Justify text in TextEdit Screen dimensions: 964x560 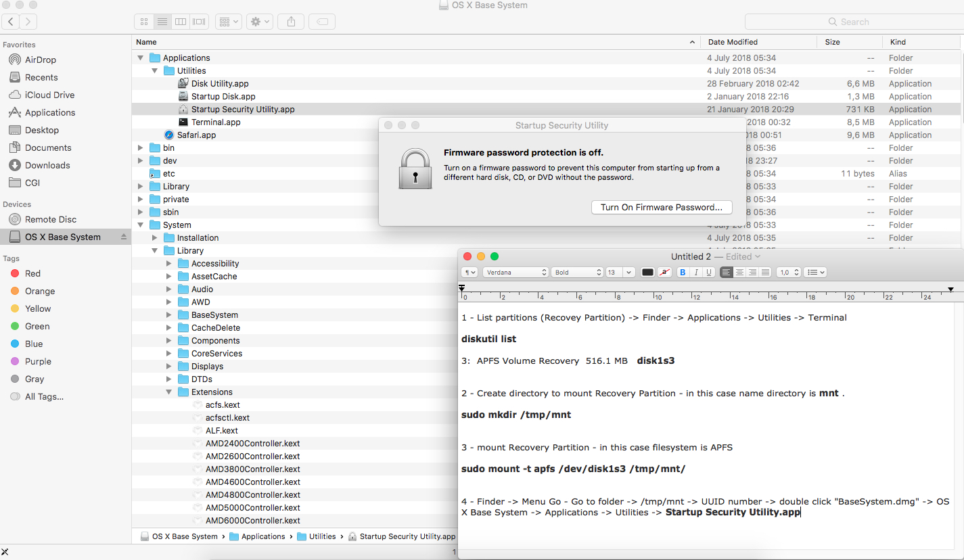pos(765,273)
